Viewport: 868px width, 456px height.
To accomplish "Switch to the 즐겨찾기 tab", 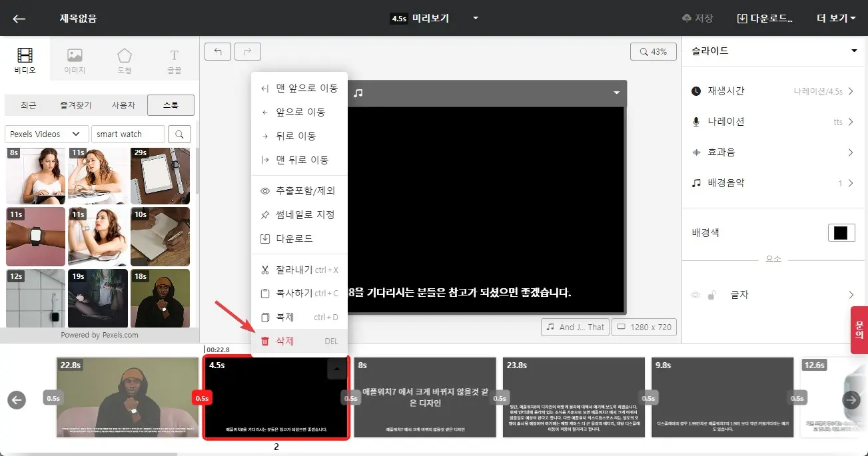I will click(x=74, y=105).
